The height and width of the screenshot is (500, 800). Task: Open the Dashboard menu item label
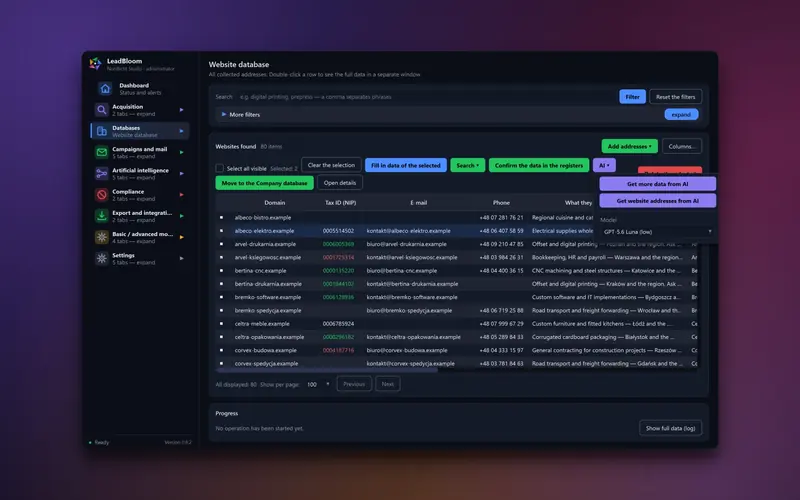tap(134, 85)
